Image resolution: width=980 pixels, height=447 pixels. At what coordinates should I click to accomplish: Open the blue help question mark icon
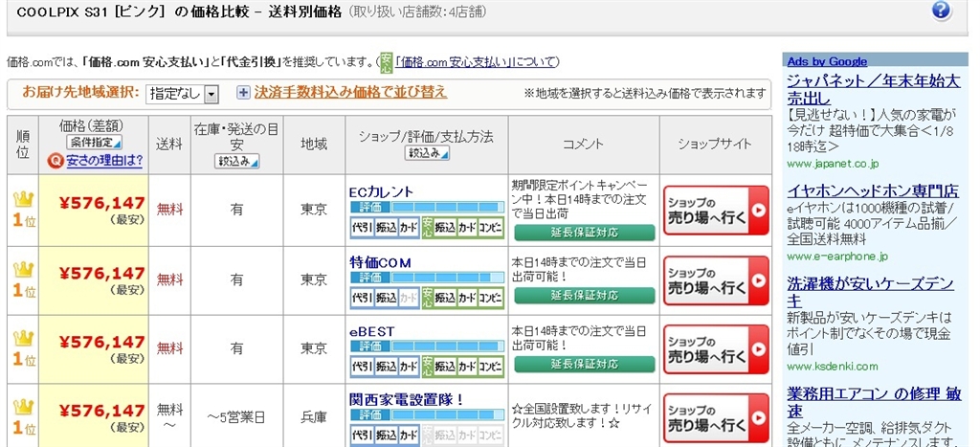point(942,11)
